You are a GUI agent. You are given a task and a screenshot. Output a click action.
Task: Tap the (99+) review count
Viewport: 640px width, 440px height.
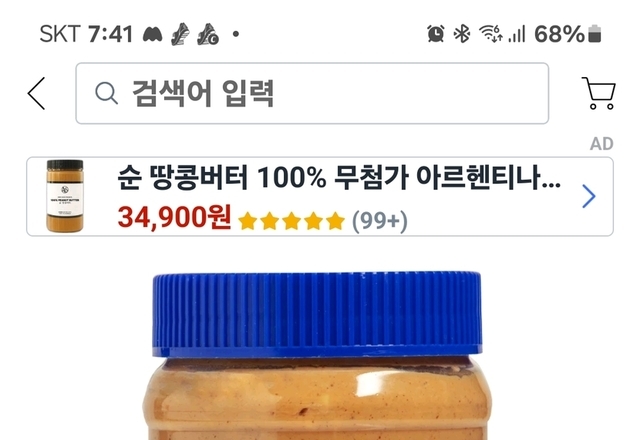click(x=380, y=221)
